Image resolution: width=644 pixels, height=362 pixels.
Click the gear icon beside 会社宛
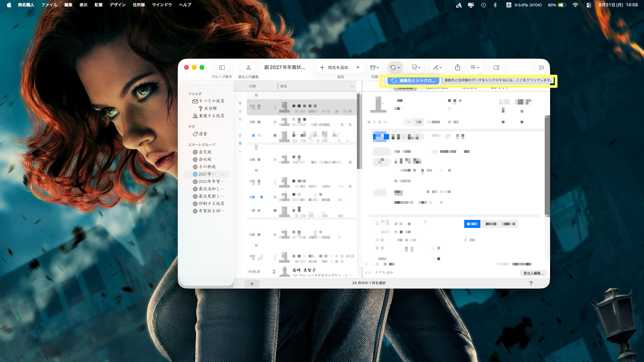tap(195, 159)
